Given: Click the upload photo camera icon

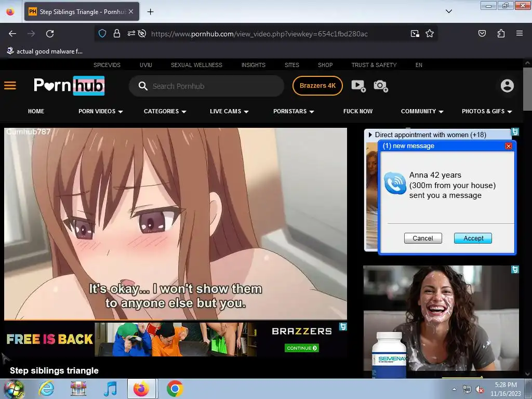Looking at the screenshot, I should (381, 86).
